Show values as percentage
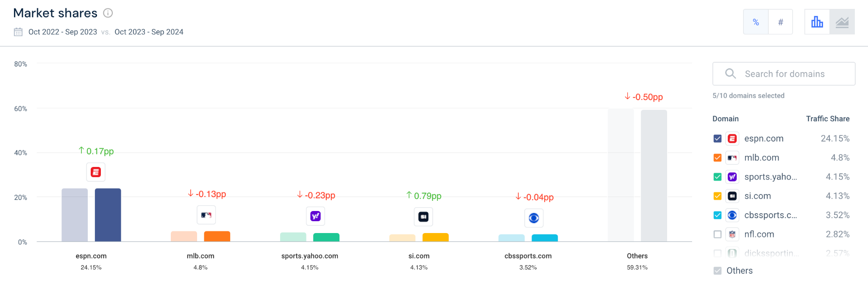This screenshot has width=868, height=286. click(756, 22)
